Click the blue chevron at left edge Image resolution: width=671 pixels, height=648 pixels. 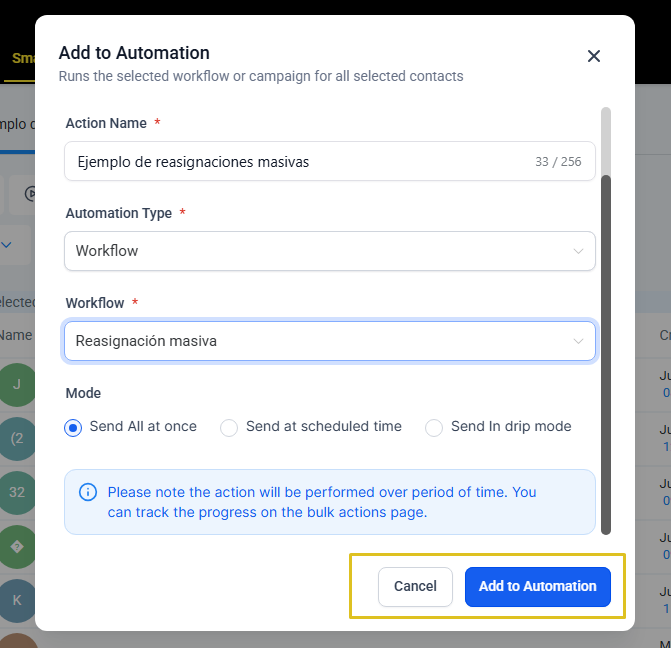pyautogui.click(x=6, y=245)
